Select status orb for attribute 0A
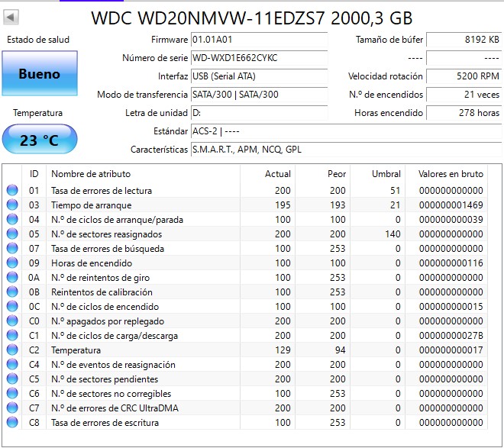This screenshot has width=504, height=448. [12, 277]
